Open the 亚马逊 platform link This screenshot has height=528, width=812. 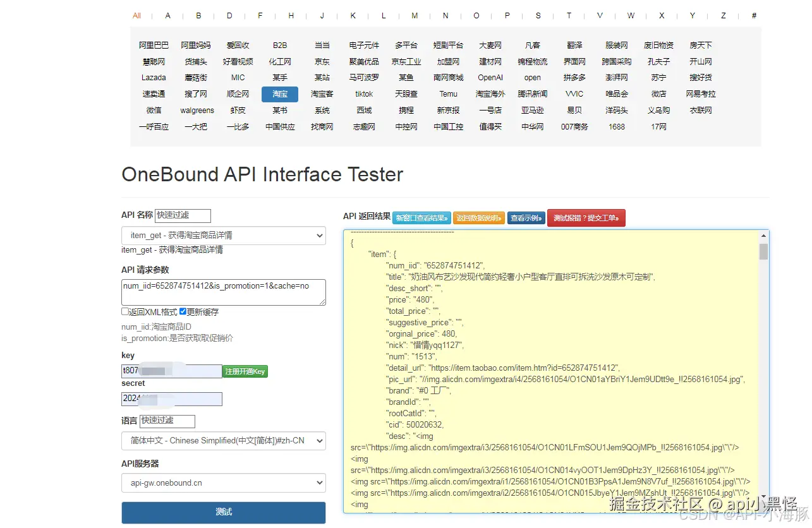(533, 110)
